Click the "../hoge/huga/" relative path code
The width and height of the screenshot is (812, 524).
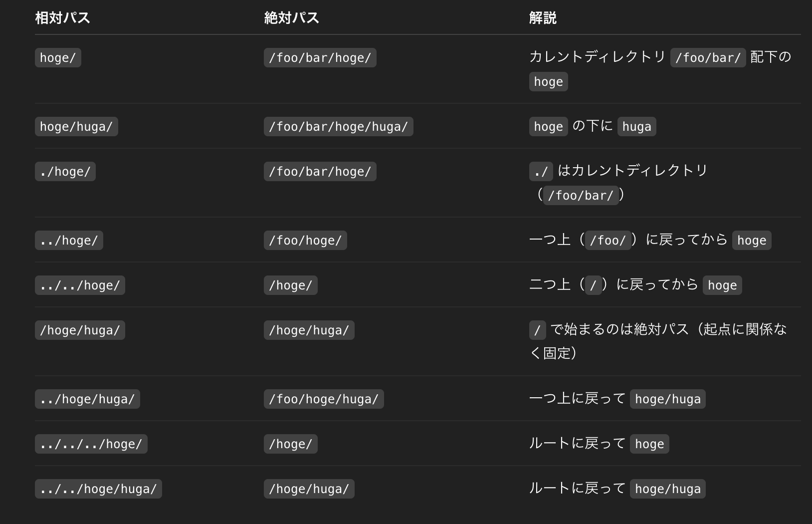click(x=87, y=399)
